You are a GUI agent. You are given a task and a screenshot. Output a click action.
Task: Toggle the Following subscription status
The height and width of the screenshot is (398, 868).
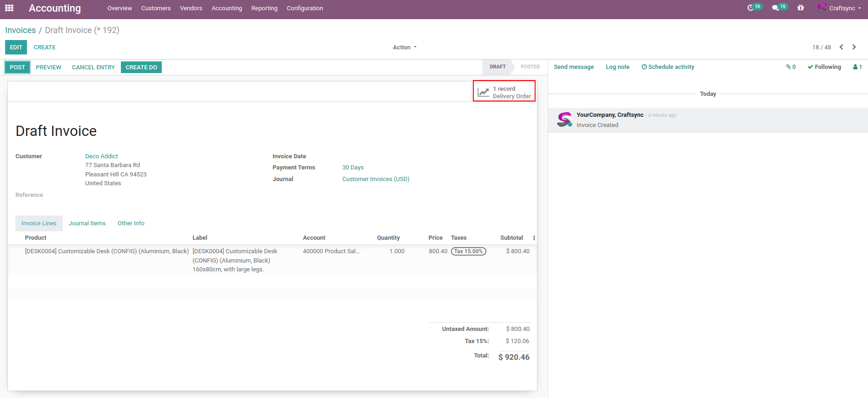point(824,67)
